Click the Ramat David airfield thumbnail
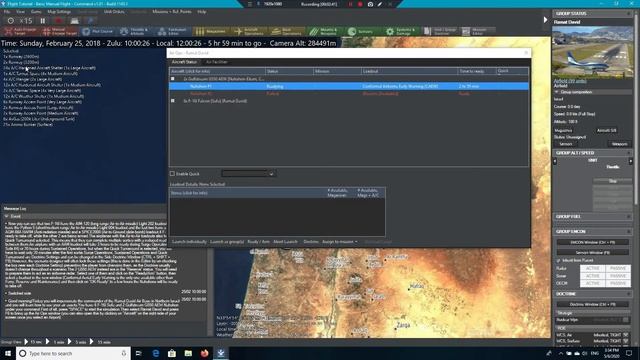The width and height of the screenshot is (640, 360). point(593,52)
